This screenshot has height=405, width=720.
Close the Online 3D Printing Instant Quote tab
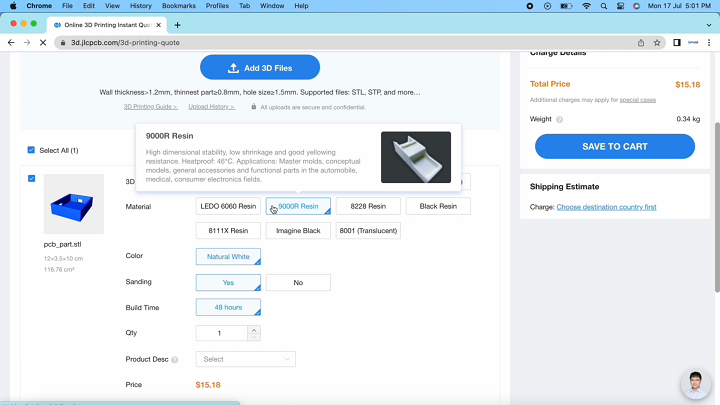point(158,25)
